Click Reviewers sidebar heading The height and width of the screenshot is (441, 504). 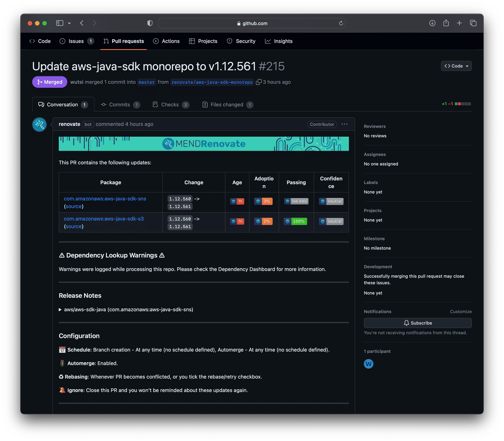tap(375, 126)
